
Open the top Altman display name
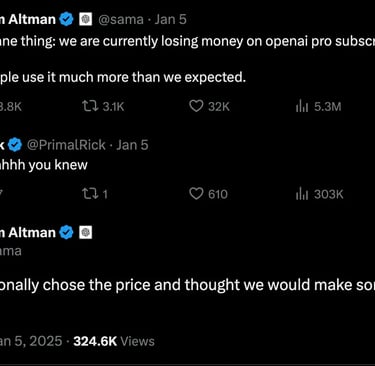[x=28, y=19]
